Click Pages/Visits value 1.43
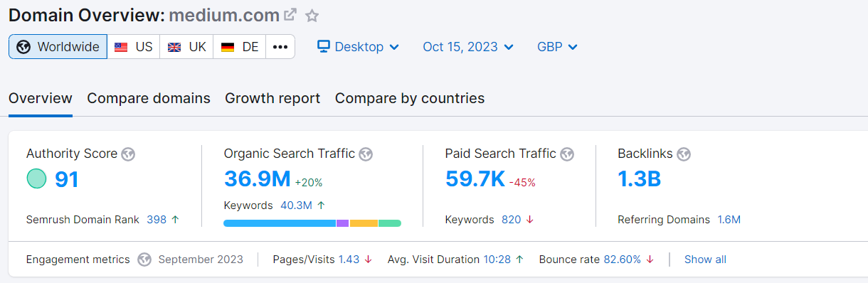The height and width of the screenshot is (283, 868). tap(349, 260)
